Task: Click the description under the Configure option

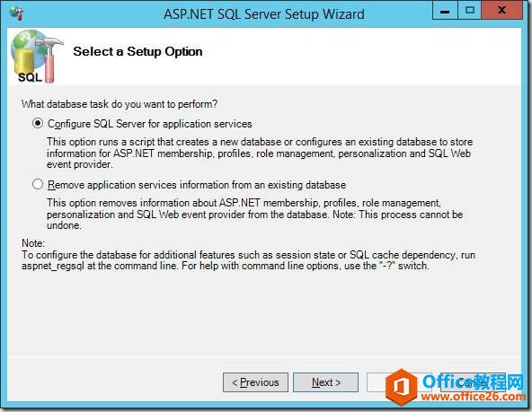Action: 260,153
